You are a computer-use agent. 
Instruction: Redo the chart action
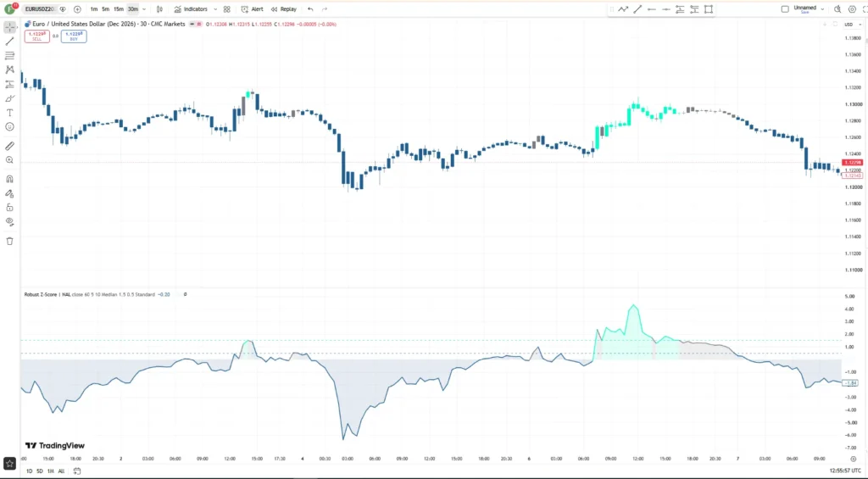(325, 8)
